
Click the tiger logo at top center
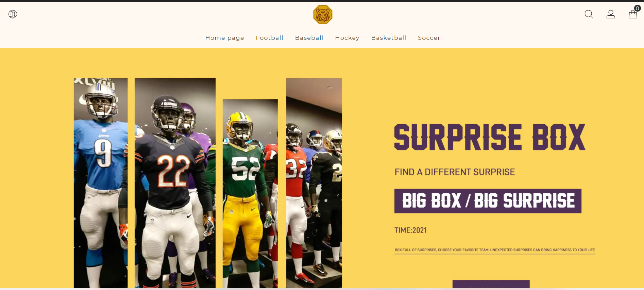[323, 14]
